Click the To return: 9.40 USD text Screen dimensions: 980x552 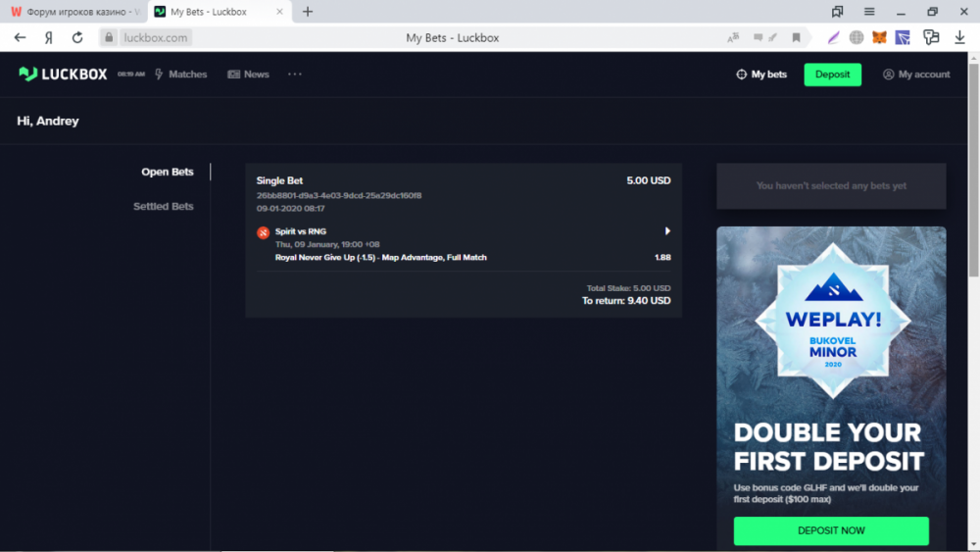tap(626, 301)
